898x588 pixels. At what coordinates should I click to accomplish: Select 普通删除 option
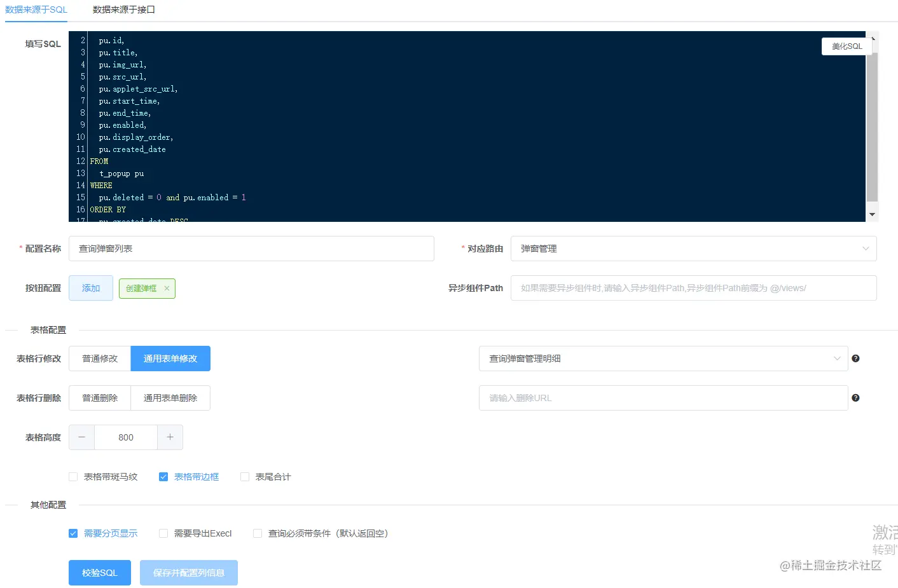[100, 398]
